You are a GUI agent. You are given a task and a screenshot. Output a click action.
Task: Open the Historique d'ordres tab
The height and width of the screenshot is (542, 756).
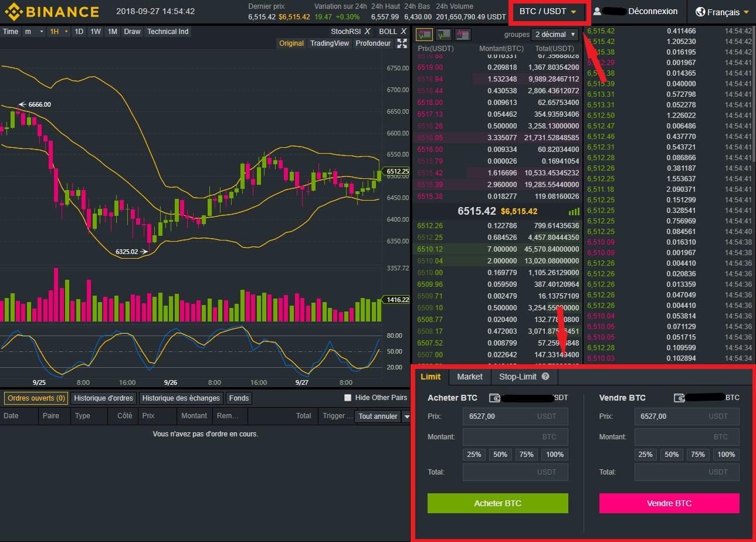(103, 398)
